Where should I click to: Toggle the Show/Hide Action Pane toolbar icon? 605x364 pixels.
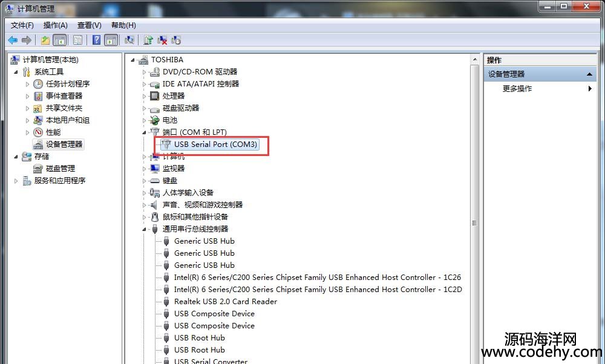111,40
